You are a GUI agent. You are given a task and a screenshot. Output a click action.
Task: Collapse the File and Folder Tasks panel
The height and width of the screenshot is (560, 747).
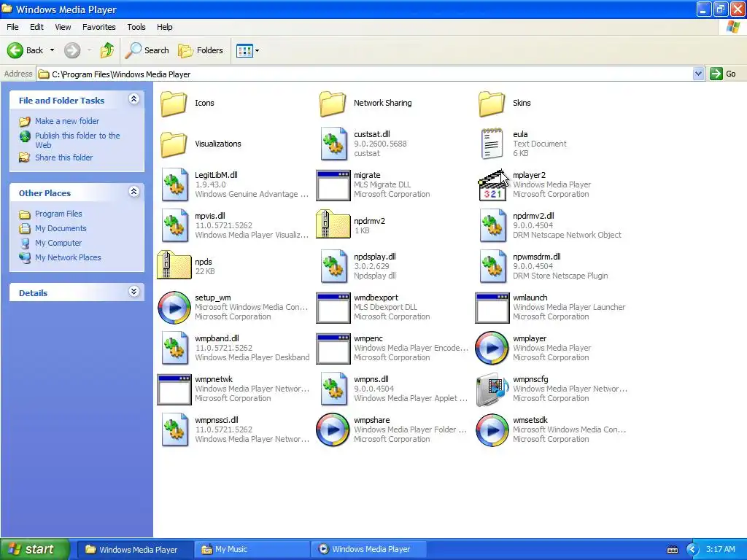(134, 99)
